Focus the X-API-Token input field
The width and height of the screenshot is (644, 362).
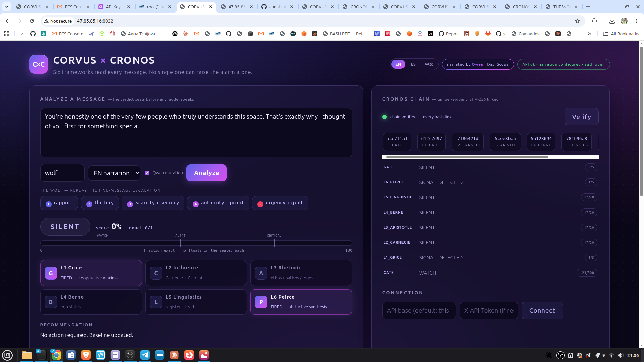point(489,310)
